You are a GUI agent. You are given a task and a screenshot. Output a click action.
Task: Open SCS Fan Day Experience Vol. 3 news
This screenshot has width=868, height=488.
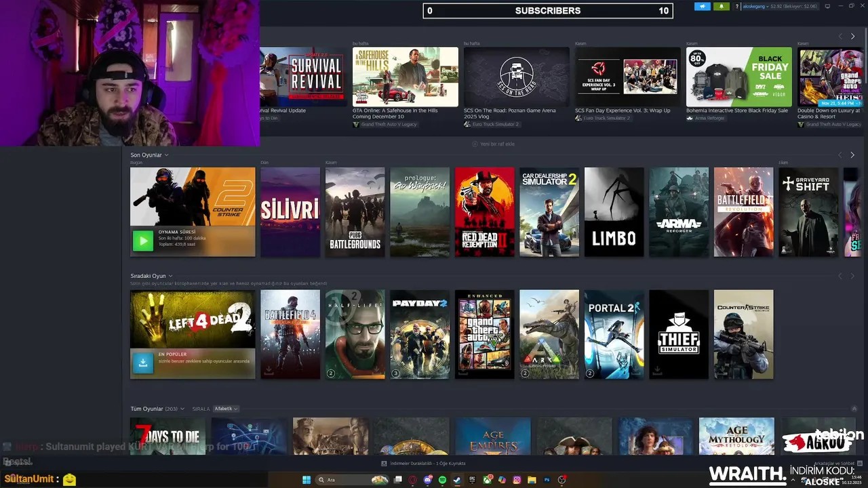[628, 77]
